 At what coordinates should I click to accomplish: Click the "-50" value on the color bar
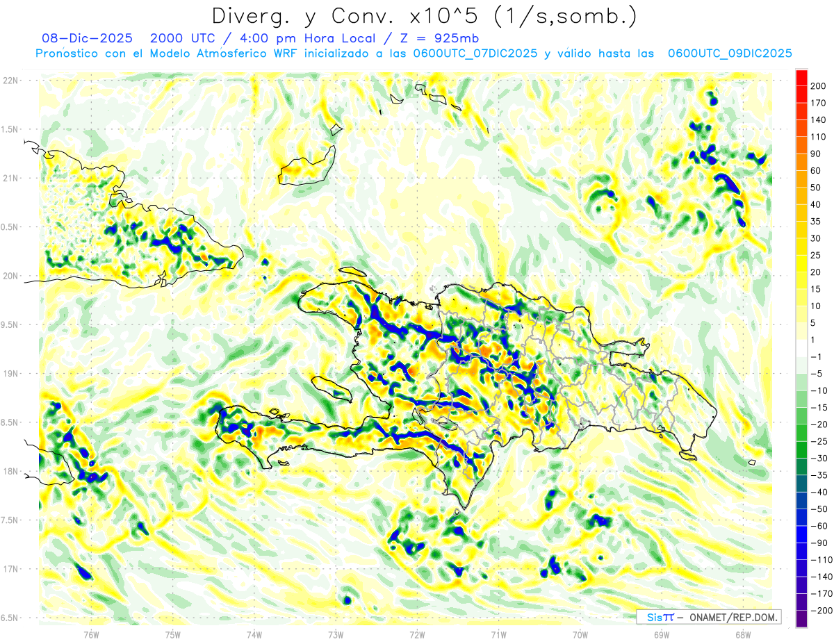coord(819,509)
